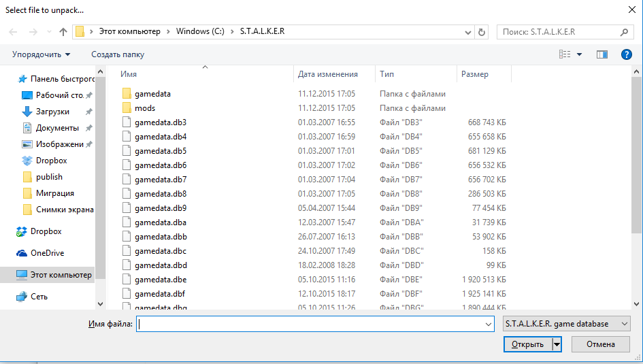Open Документы in sidebar

click(56, 128)
